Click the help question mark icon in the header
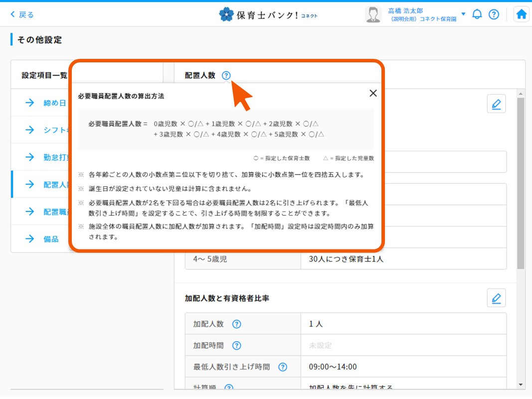 click(x=494, y=14)
